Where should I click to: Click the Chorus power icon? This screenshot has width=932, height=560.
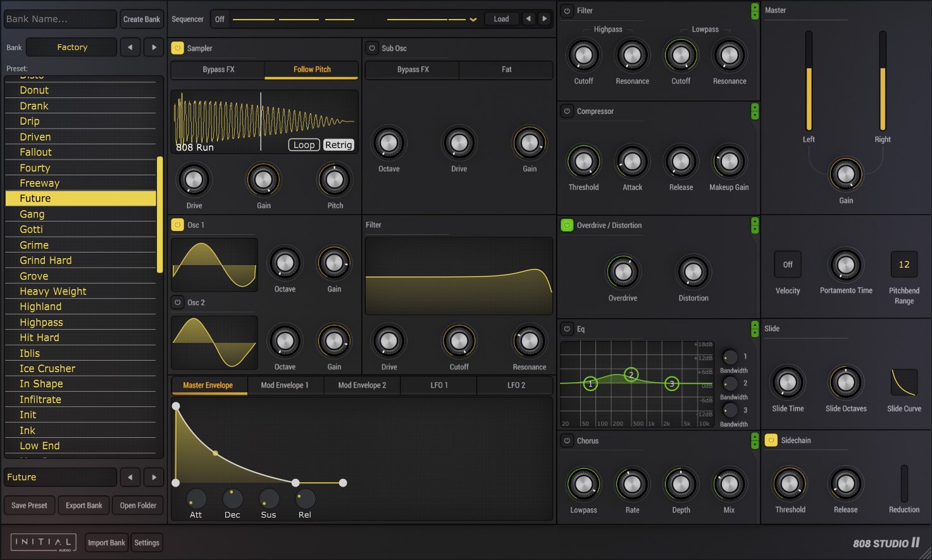567,440
